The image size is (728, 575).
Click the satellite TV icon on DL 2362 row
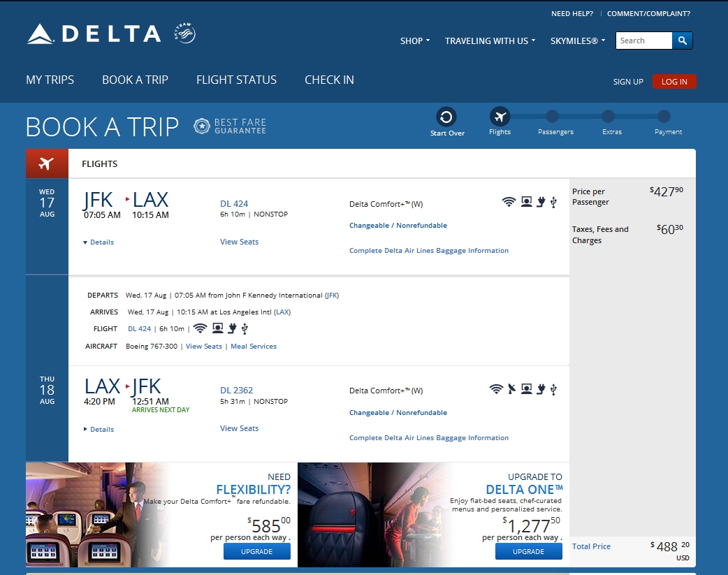click(511, 388)
